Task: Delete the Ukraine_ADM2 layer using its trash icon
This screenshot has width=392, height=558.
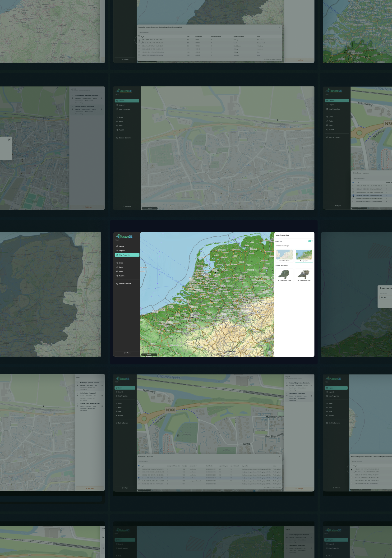Action: coord(102,406)
